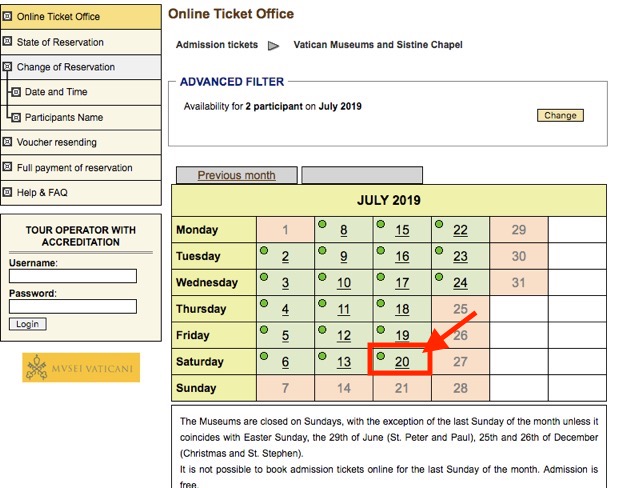Click Vatican Museums and Sistine Chapel breadcrumb

378,45
